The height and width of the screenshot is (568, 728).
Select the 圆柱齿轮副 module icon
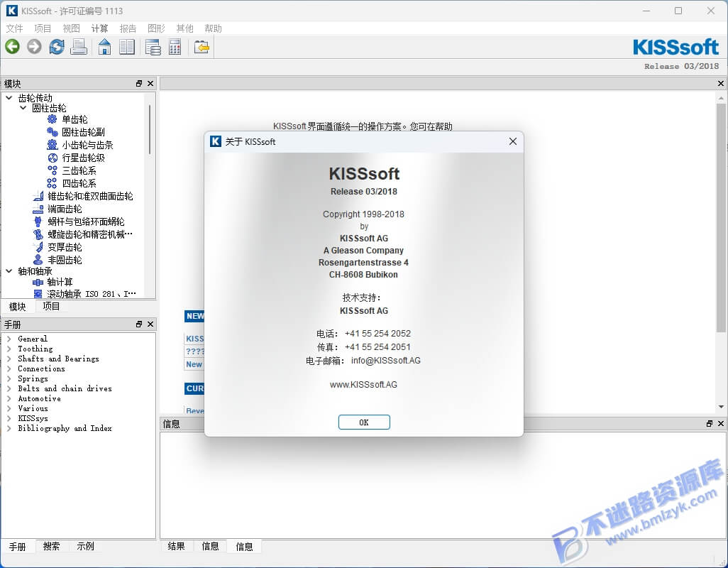tap(52, 132)
